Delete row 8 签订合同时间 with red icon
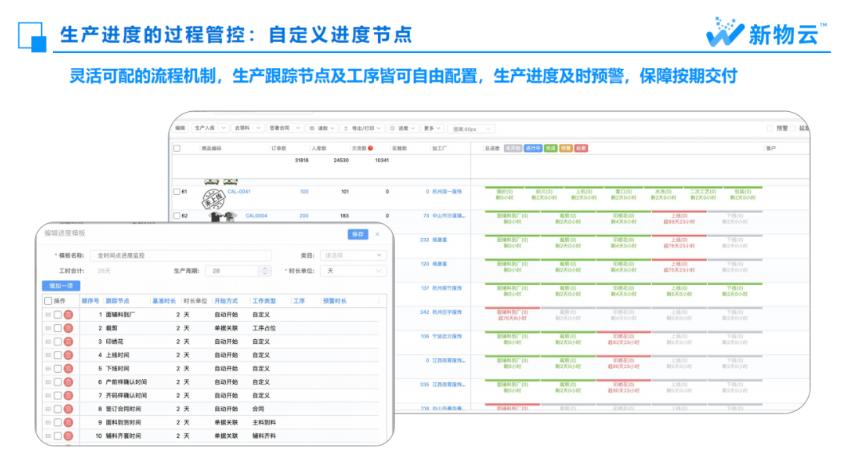The width and height of the screenshot is (847, 461). (68, 409)
